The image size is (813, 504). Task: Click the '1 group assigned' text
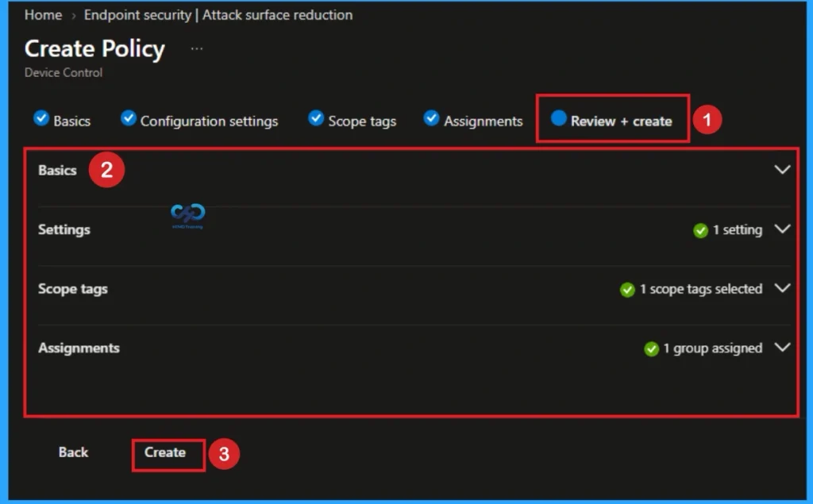coord(713,348)
